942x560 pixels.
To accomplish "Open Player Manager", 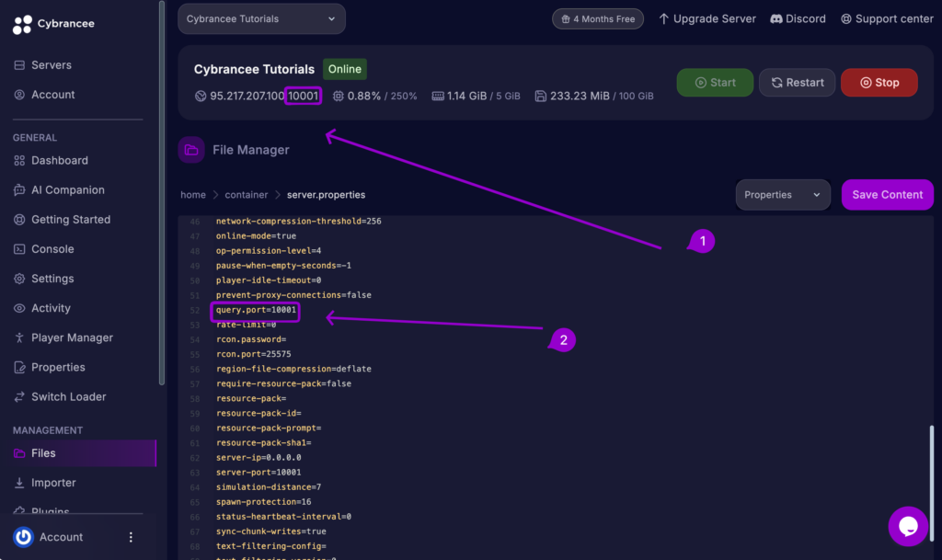I will coord(72,337).
